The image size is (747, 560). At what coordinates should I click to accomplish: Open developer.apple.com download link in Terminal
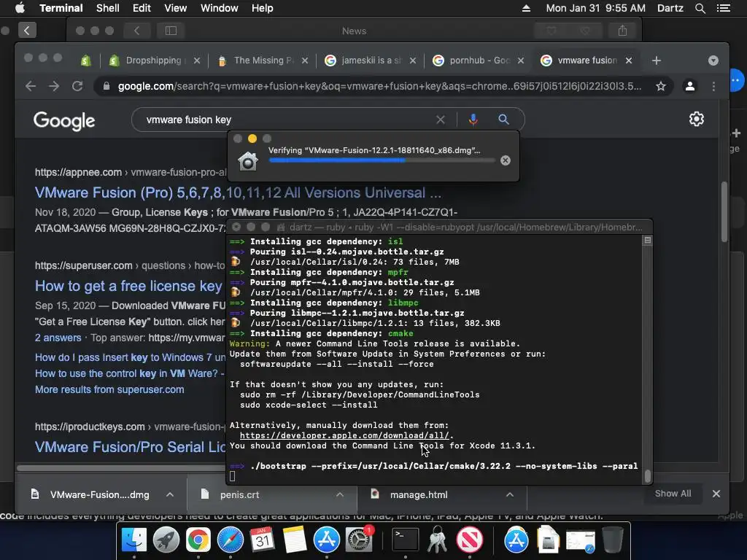[345, 436]
